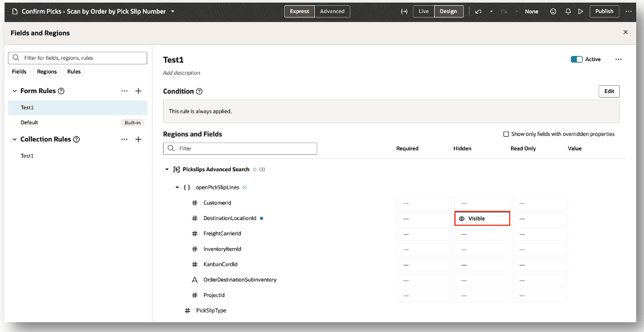This screenshot has width=644, height=332.
Task: Click the Regions and Fields filter box
Action: [x=240, y=149]
